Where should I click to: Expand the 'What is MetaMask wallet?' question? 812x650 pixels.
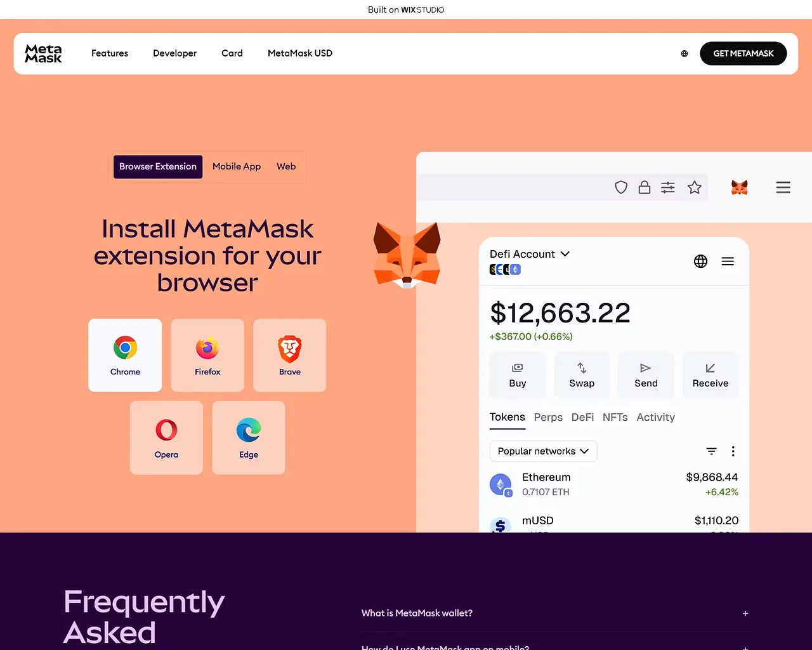pos(556,613)
